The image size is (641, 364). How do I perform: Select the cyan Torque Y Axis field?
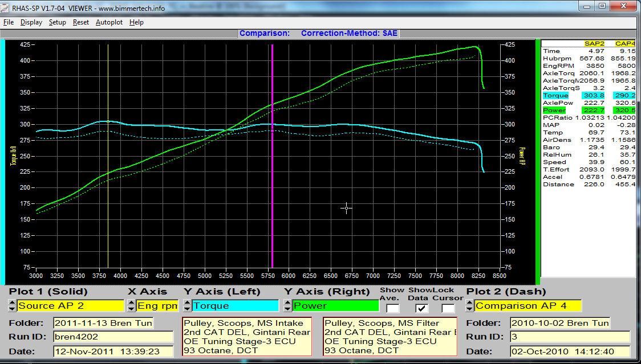[x=235, y=305]
